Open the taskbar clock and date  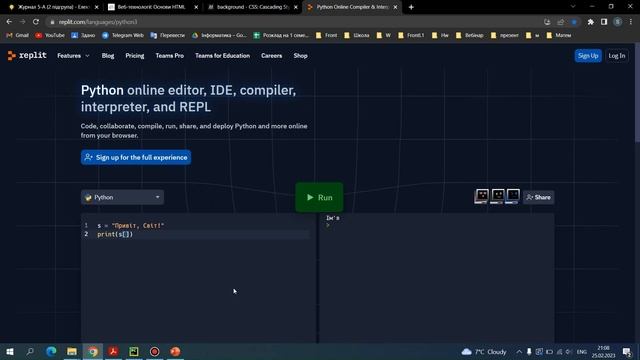pos(603,351)
